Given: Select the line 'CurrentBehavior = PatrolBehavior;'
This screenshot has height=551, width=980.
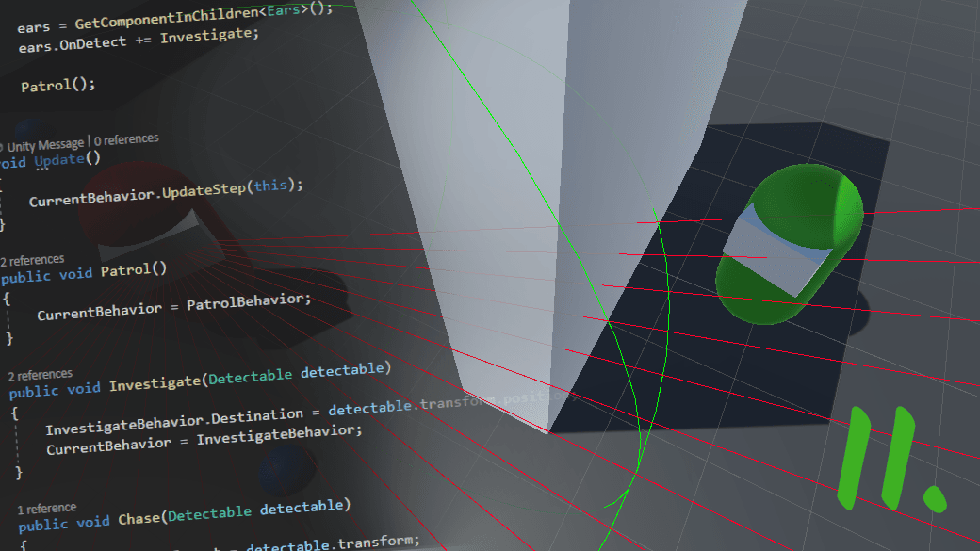Looking at the screenshot, I should (173, 306).
